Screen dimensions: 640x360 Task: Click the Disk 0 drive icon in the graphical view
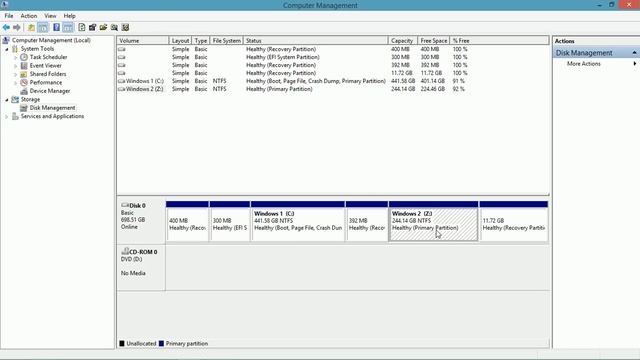click(125, 205)
